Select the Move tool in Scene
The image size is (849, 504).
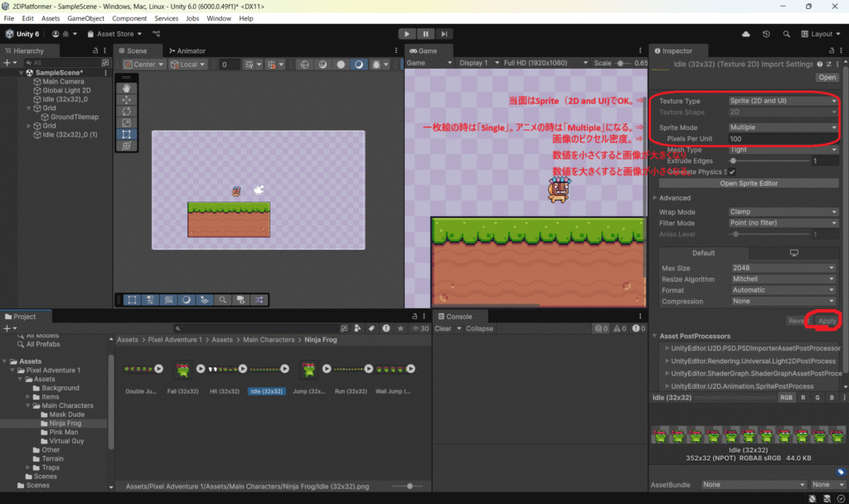coord(126,99)
